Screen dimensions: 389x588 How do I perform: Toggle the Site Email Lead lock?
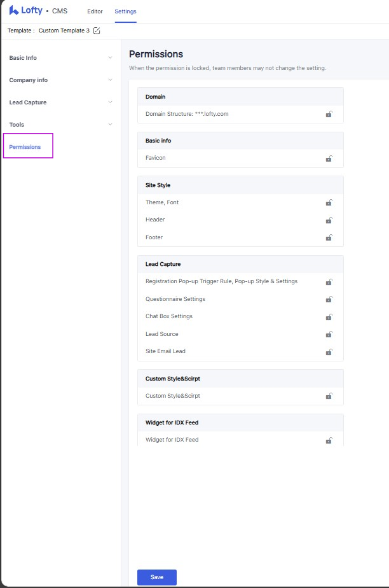329,352
